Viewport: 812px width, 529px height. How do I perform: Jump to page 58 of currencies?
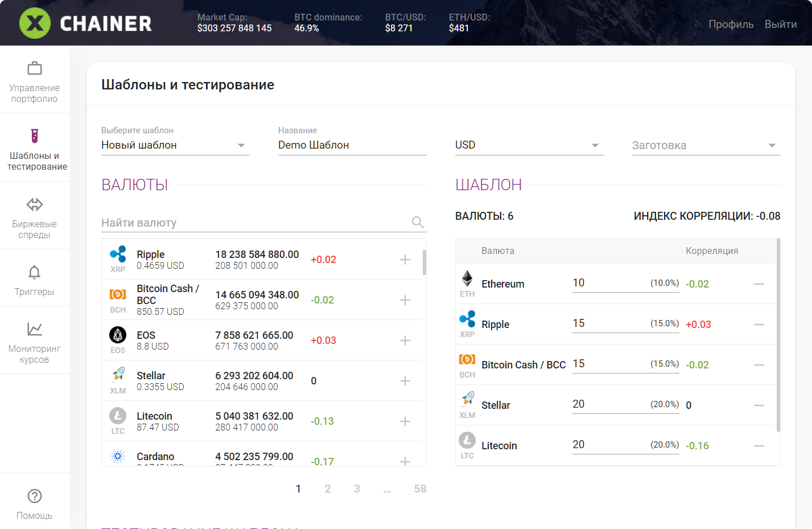click(x=420, y=489)
